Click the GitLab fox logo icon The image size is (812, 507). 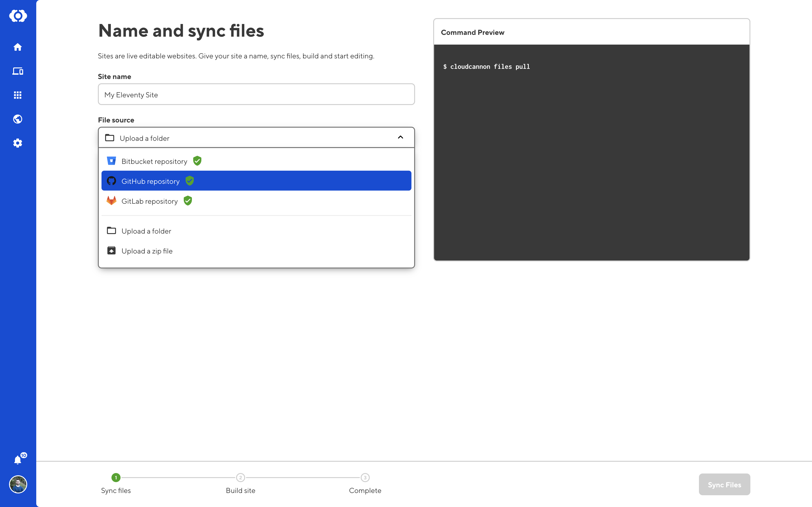pyautogui.click(x=111, y=201)
